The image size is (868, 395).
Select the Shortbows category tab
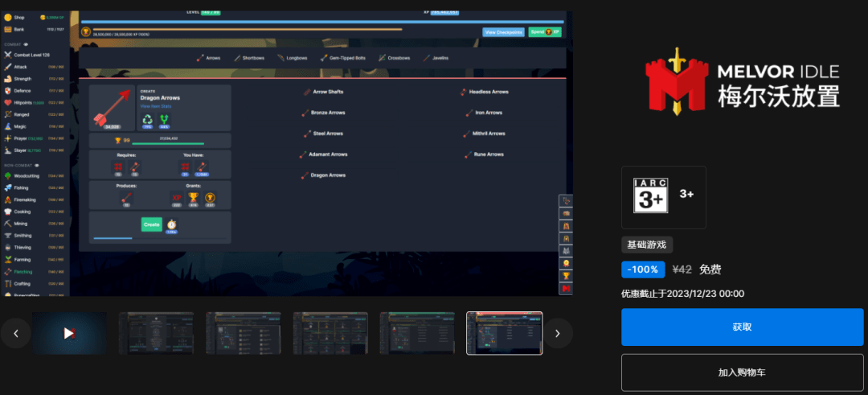(249, 58)
